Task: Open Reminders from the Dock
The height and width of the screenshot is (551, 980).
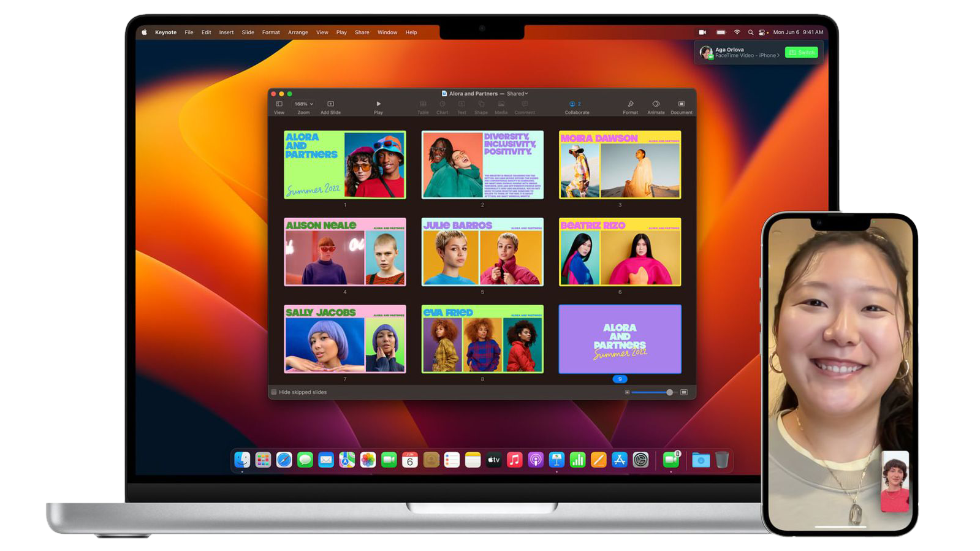Action: pos(452,460)
